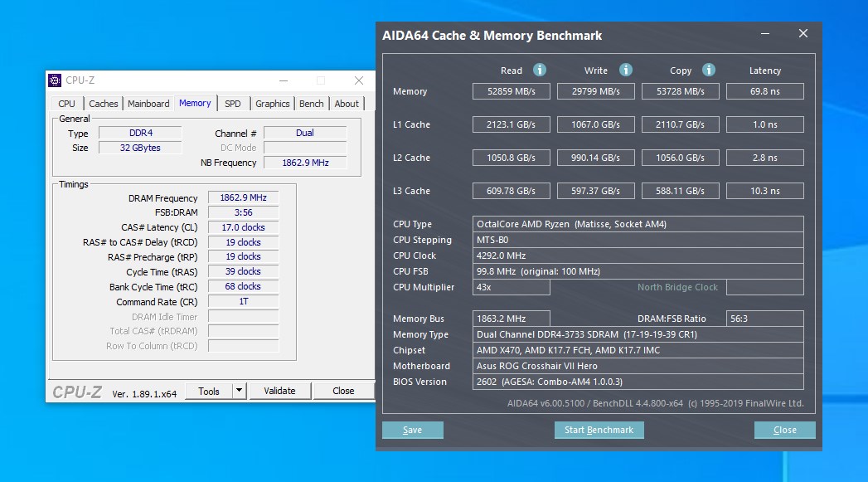
Task: Select the Memory tab in CPU-Z
Action: coord(195,103)
